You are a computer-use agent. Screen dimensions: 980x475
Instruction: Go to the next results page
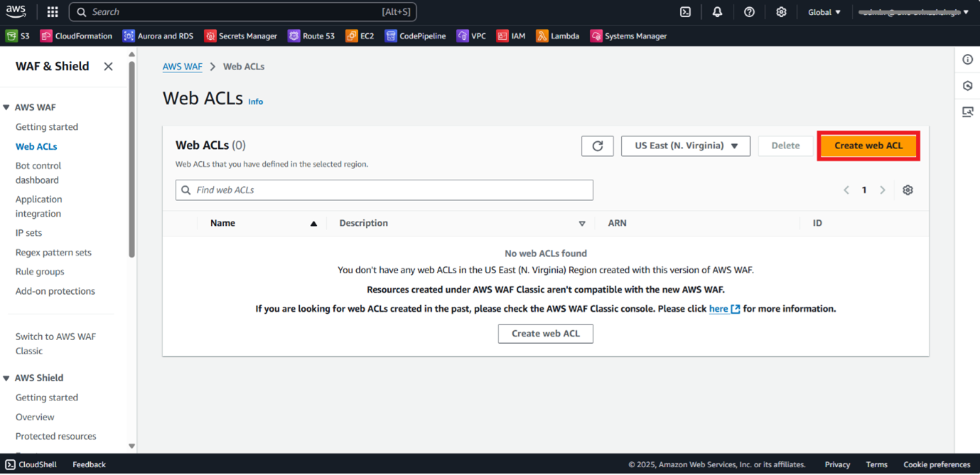pyautogui.click(x=883, y=190)
